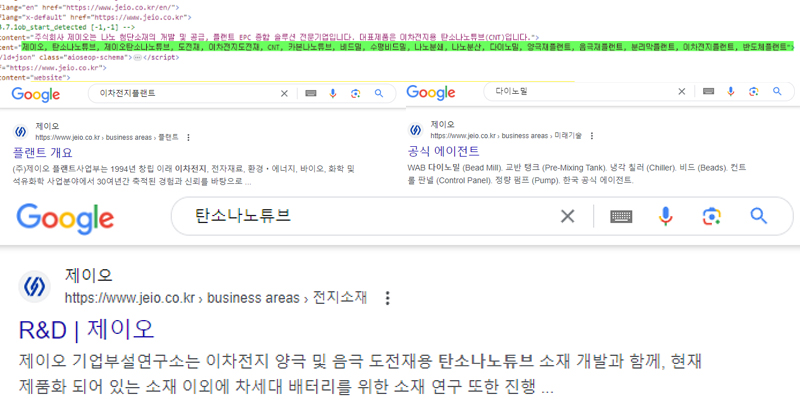Viewport: 800px width, 409px height.
Task: Click magnifier search icon in 이차전지플랜트 bar
Action: (379, 93)
